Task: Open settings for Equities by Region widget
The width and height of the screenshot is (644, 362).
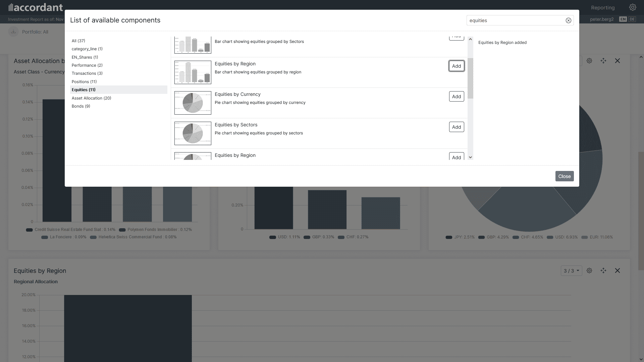Action: pyautogui.click(x=589, y=270)
